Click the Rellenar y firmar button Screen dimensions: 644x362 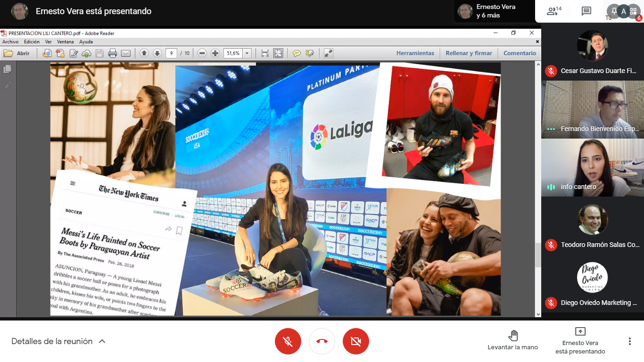click(x=469, y=53)
